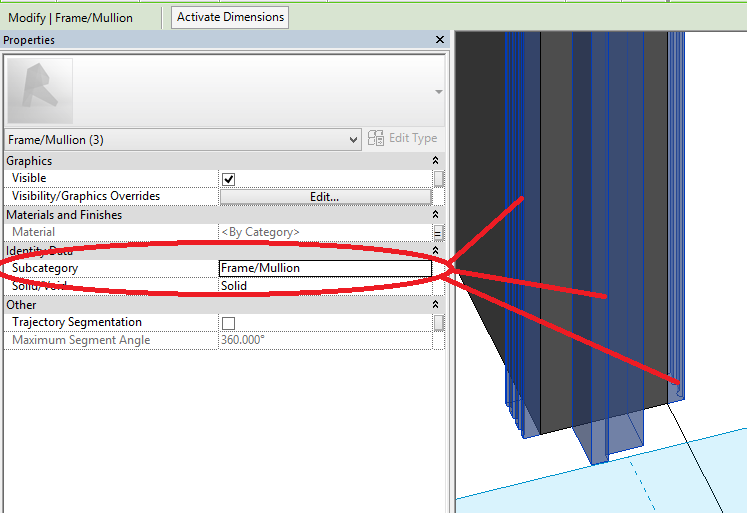Select the Subcategory parameter label
Image resolution: width=747 pixels, height=513 pixels.
point(45,268)
